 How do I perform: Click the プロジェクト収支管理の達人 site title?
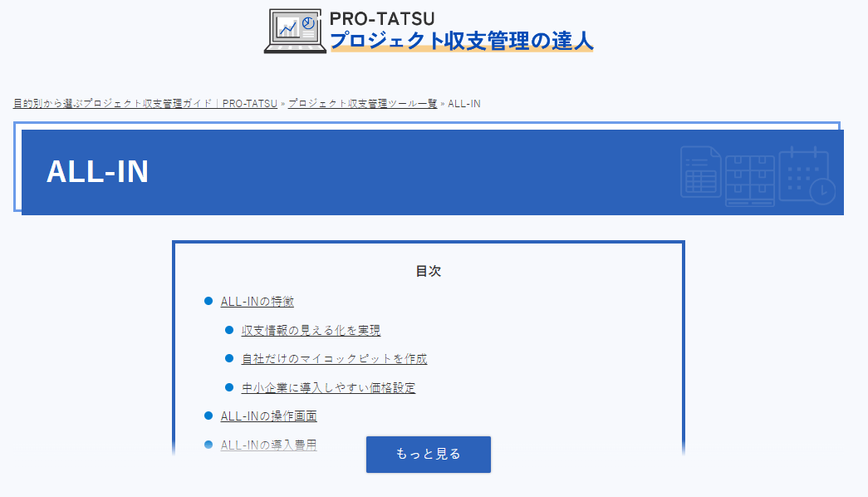[461, 42]
